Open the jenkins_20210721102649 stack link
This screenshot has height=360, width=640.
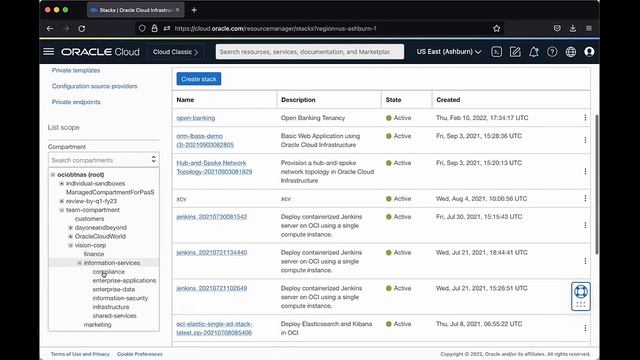tap(211, 288)
